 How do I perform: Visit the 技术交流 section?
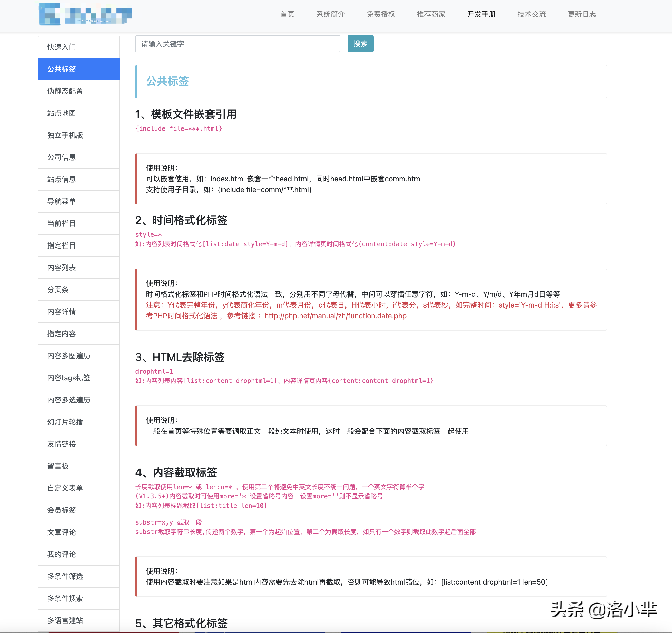[531, 14]
